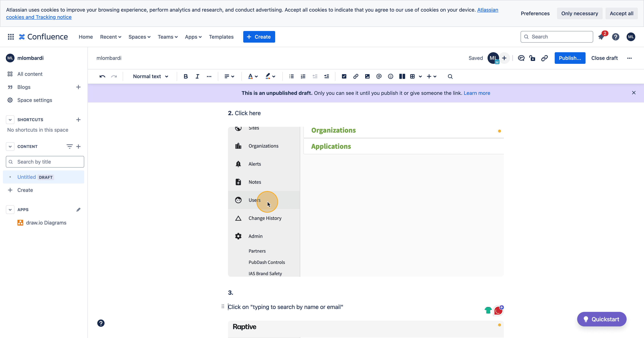Open the Normal text style dropdown
Screen dimensions: 644x338
click(150, 77)
